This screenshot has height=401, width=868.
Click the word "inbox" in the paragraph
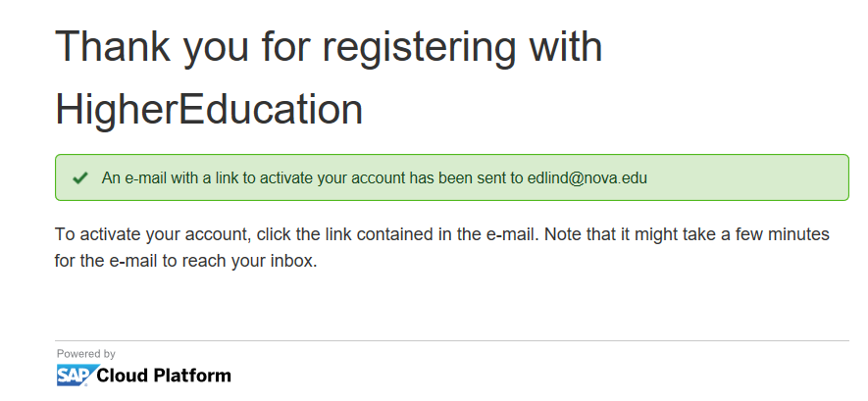pyautogui.click(x=291, y=262)
